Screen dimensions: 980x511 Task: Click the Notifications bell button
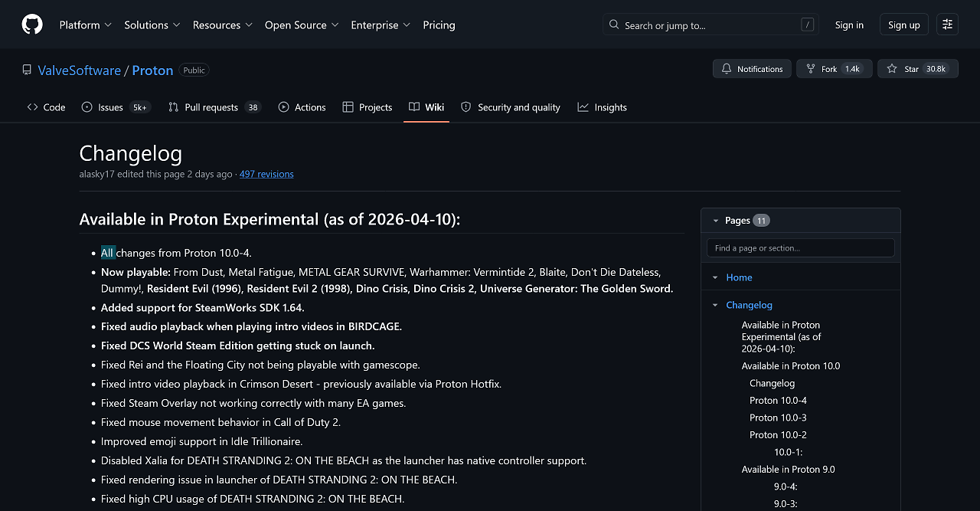click(751, 69)
